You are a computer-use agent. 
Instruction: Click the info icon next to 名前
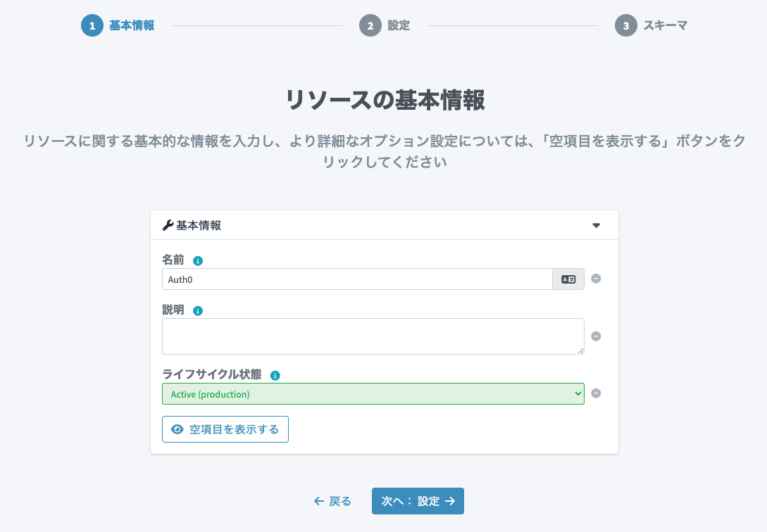tap(198, 261)
